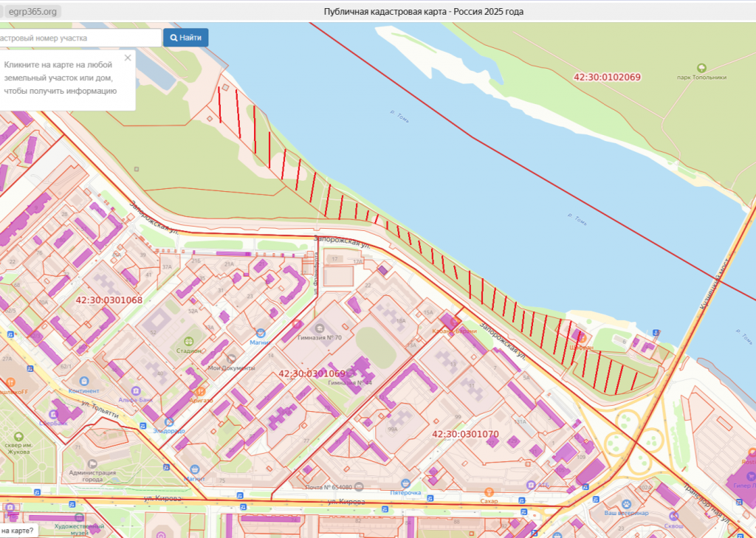
Task: Click cadastral block label 42:30:0301070
Action: click(465, 434)
